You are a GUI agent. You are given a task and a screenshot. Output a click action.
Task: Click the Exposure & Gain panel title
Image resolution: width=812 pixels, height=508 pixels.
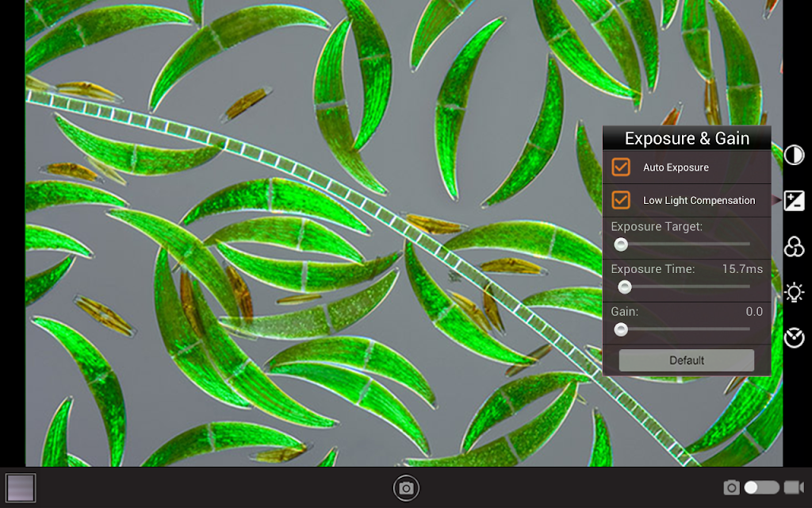(687, 138)
